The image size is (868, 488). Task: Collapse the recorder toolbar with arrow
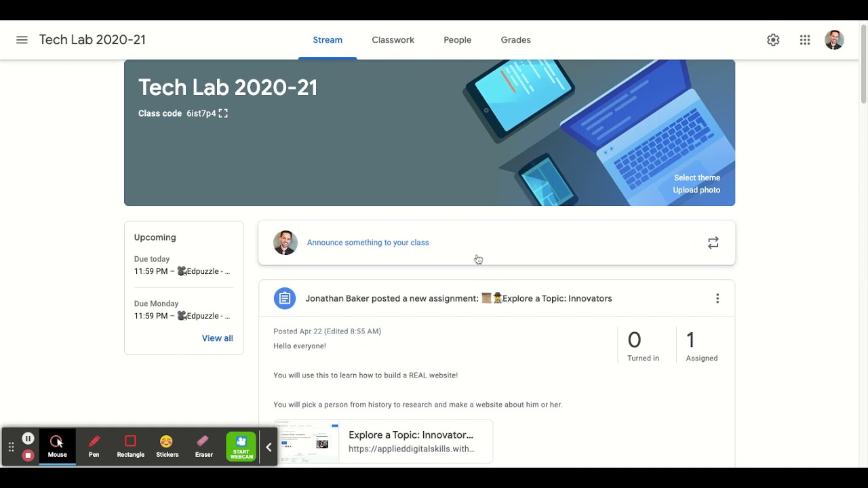pos(269,447)
